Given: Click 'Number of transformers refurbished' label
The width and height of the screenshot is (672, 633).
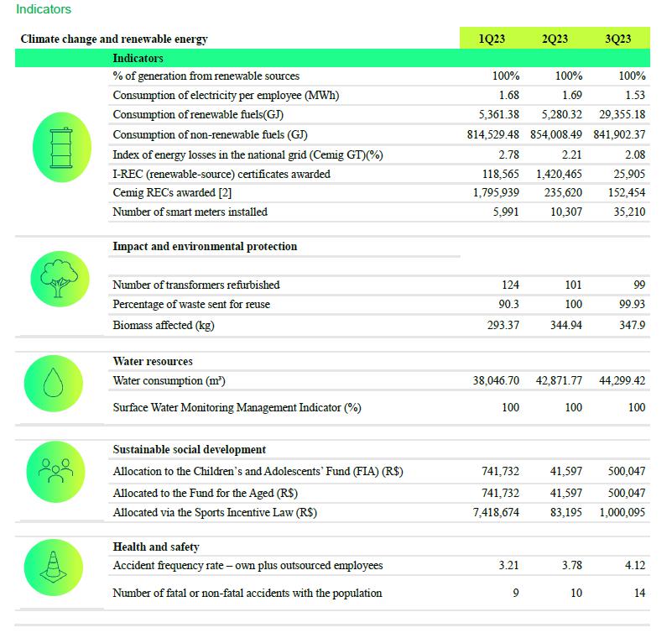Looking at the screenshot, I should coord(195,285).
